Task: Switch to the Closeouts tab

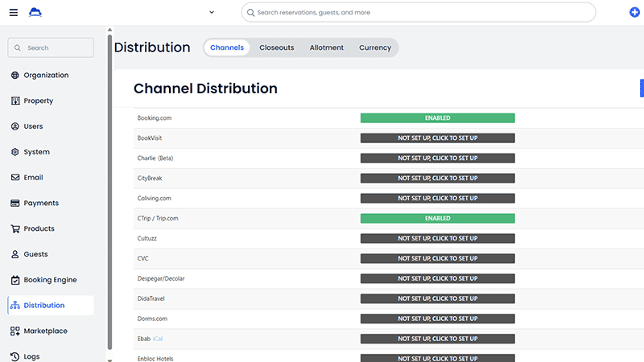Action: click(276, 47)
